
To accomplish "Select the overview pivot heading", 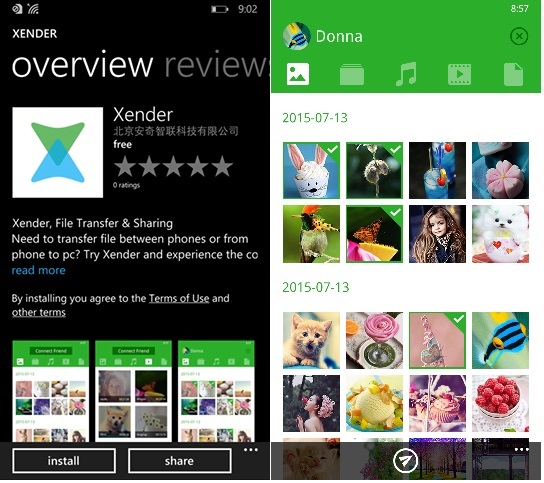I will (82, 65).
